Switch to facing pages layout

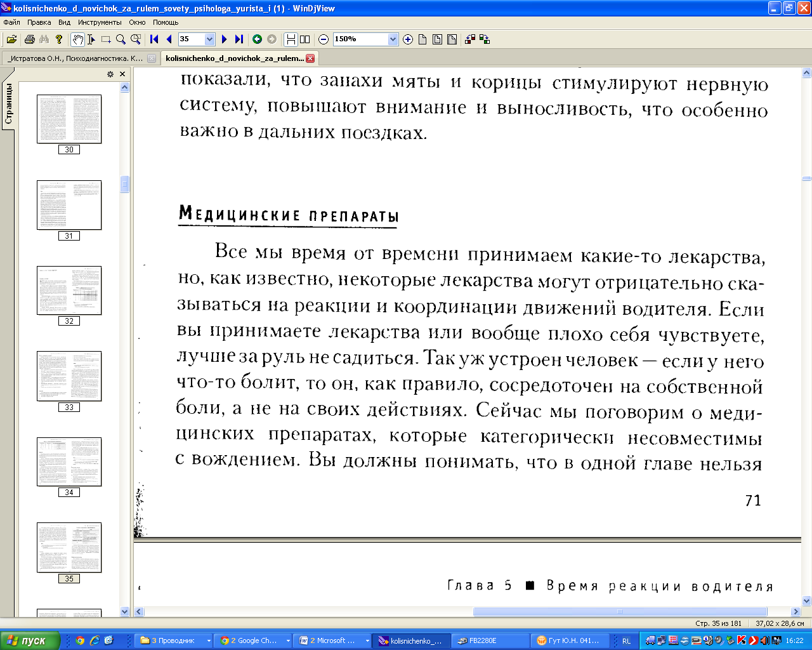[305, 39]
